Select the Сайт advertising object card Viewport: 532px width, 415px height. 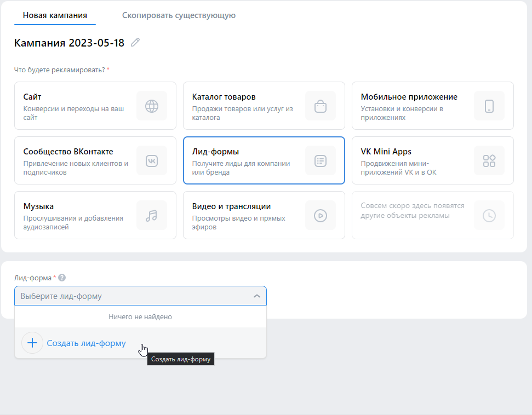point(95,106)
